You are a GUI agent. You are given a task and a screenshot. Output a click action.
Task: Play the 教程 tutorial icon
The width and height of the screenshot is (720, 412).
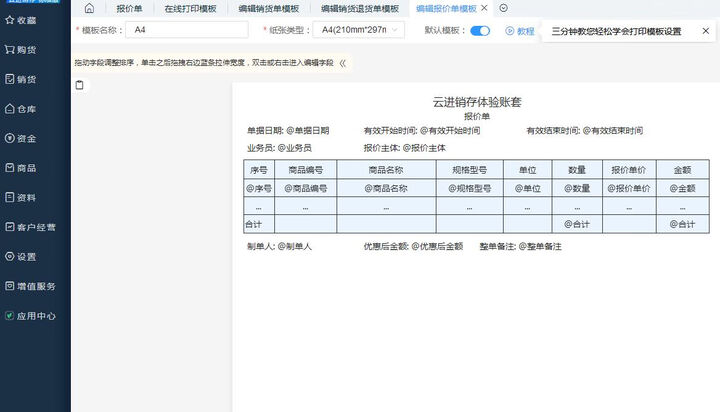(510, 31)
